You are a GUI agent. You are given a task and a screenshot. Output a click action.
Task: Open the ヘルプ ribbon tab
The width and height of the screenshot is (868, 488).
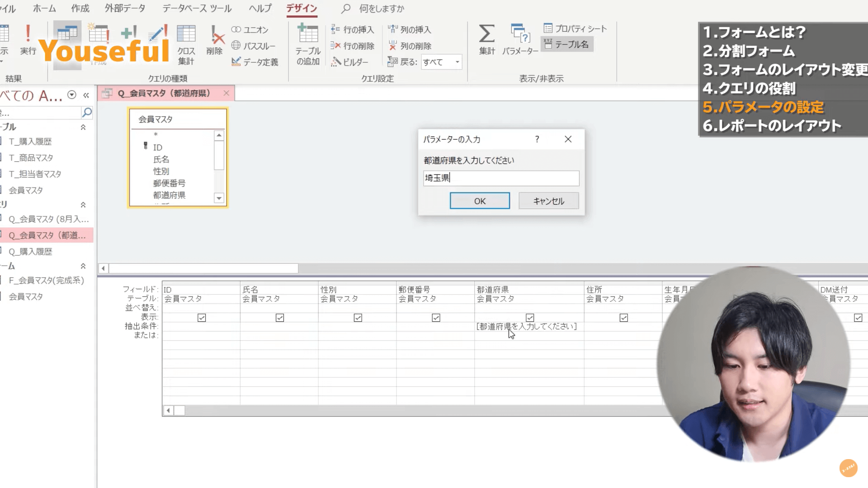tap(260, 9)
